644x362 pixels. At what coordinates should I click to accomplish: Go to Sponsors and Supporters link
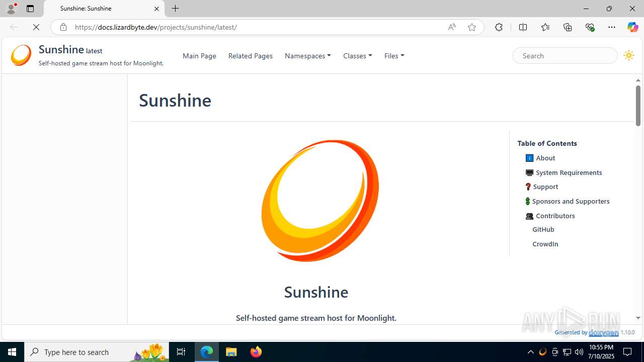pyautogui.click(x=571, y=201)
